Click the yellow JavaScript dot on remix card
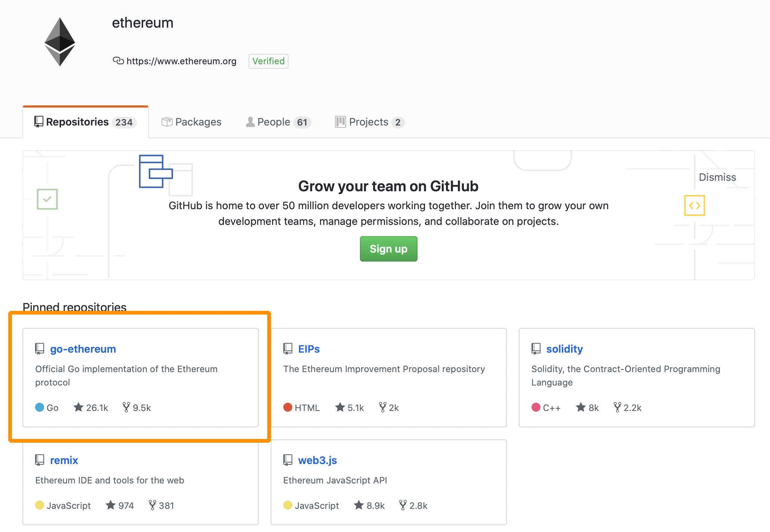 (x=40, y=505)
